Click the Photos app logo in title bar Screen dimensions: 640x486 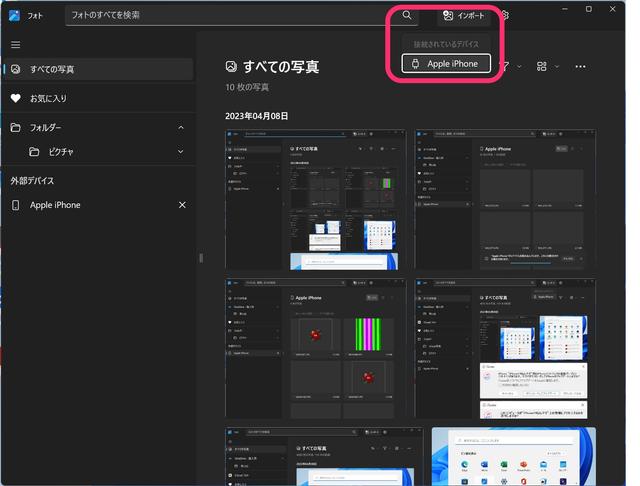pyautogui.click(x=14, y=15)
